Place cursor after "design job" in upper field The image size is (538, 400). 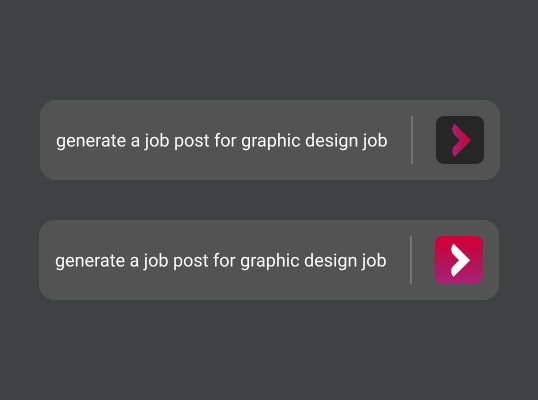(x=388, y=141)
